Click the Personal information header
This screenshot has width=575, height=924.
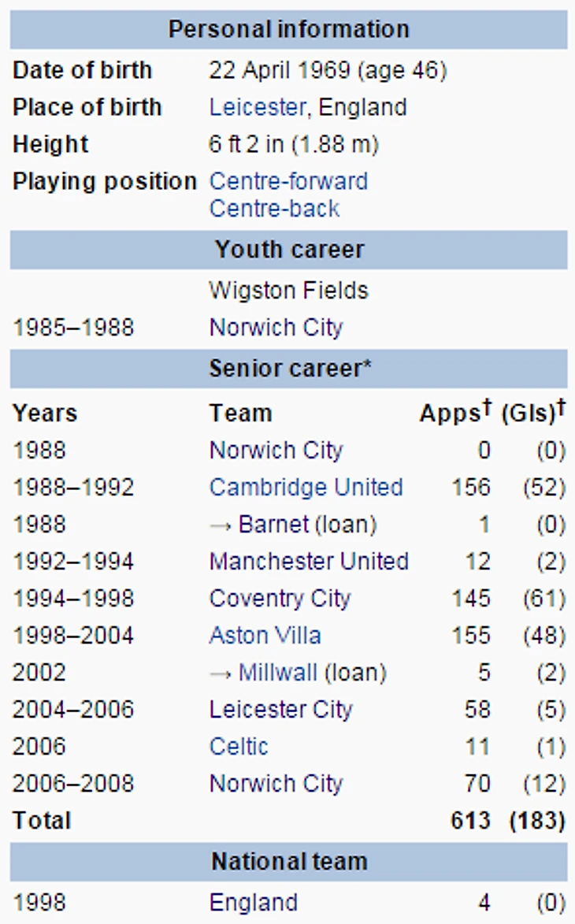point(288,30)
